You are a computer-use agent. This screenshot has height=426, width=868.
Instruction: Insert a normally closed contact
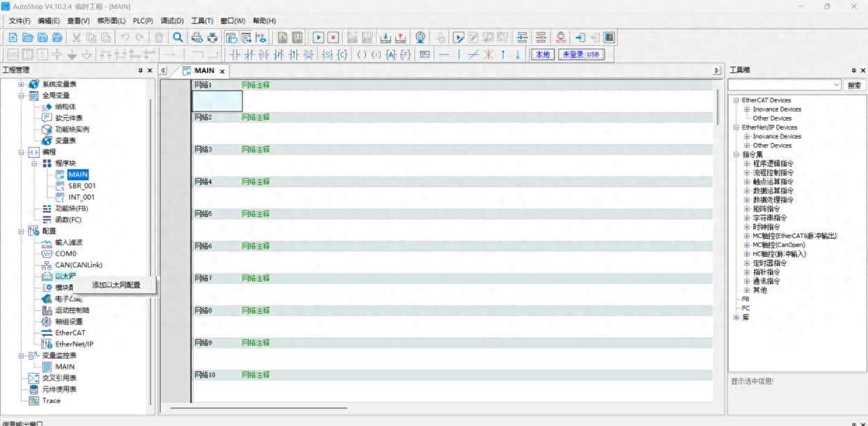coord(249,54)
